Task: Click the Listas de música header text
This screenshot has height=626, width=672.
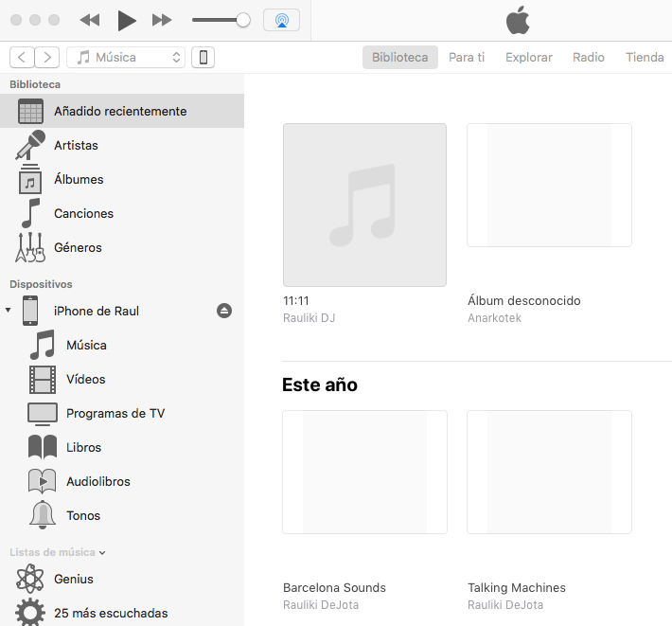Action: pos(52,552)
